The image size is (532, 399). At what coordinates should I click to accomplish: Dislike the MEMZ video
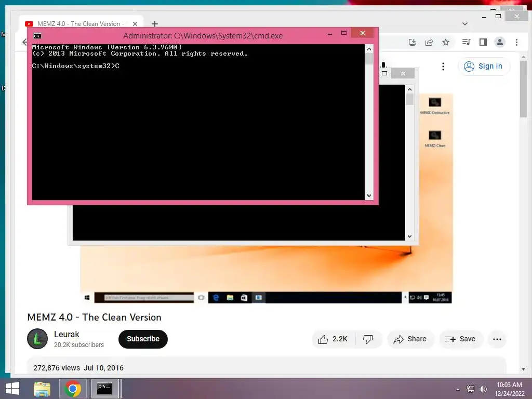(x=368, y=339)
